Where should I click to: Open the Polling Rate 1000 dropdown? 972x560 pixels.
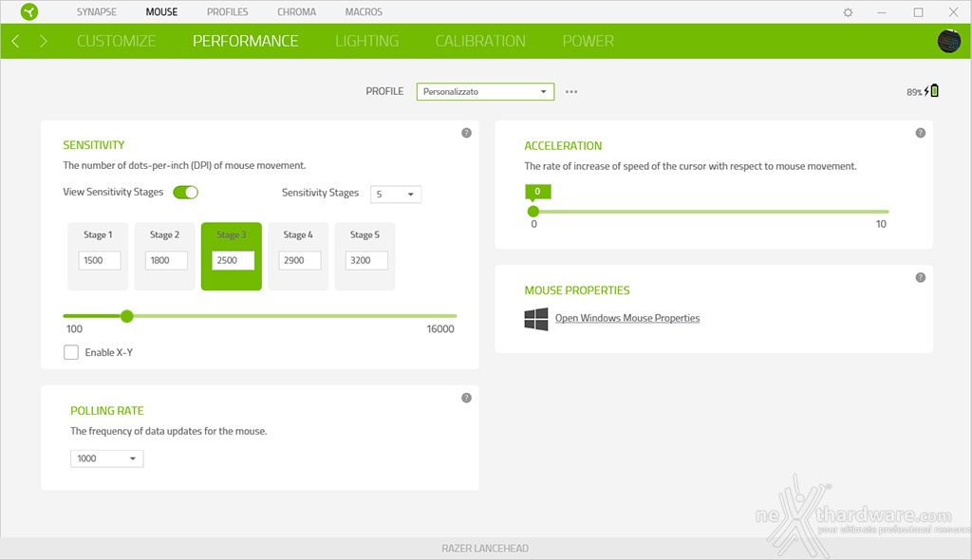coord(106,458)
